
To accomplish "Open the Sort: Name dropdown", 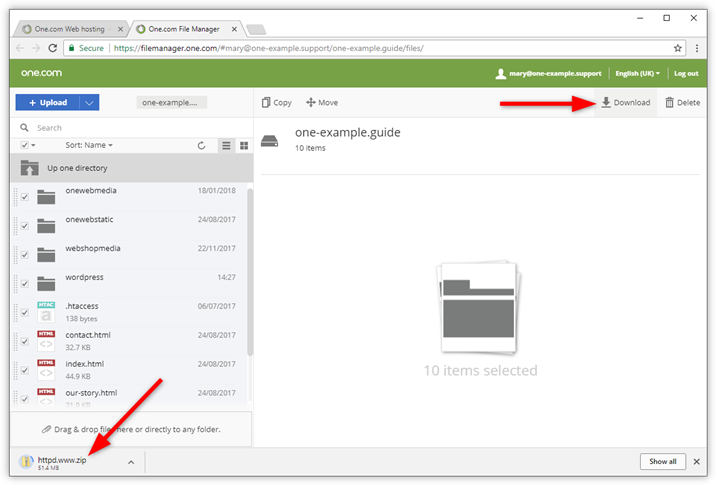I will click(89, 145).
